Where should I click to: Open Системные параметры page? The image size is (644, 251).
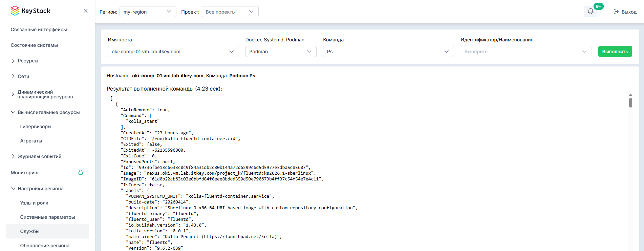pos(47,217)
